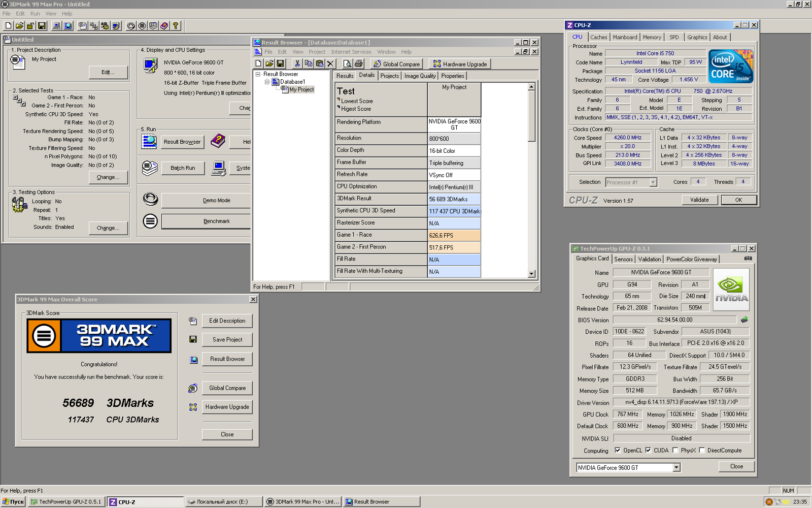Switch to the Results tab in Result Browser
812x508 pixels.
[345, 76]
